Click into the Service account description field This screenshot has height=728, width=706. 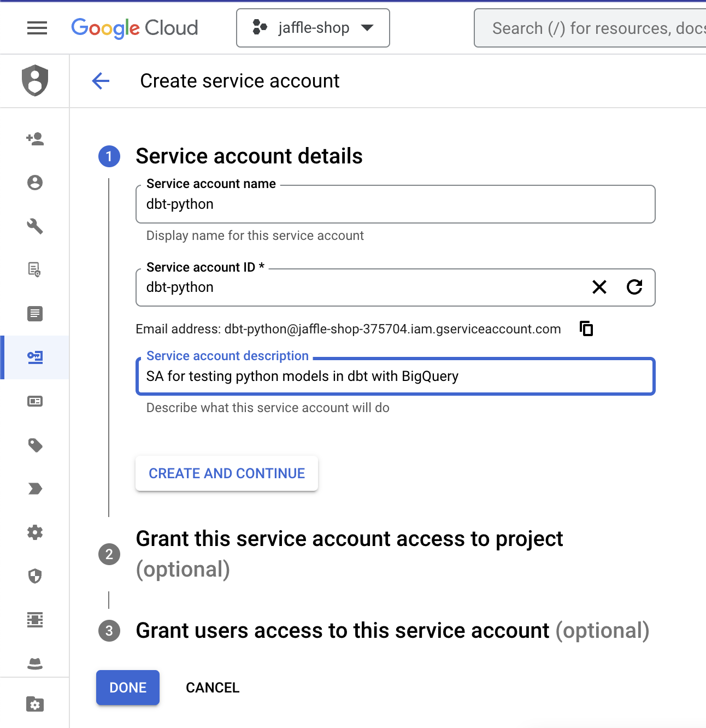(395, 377)
